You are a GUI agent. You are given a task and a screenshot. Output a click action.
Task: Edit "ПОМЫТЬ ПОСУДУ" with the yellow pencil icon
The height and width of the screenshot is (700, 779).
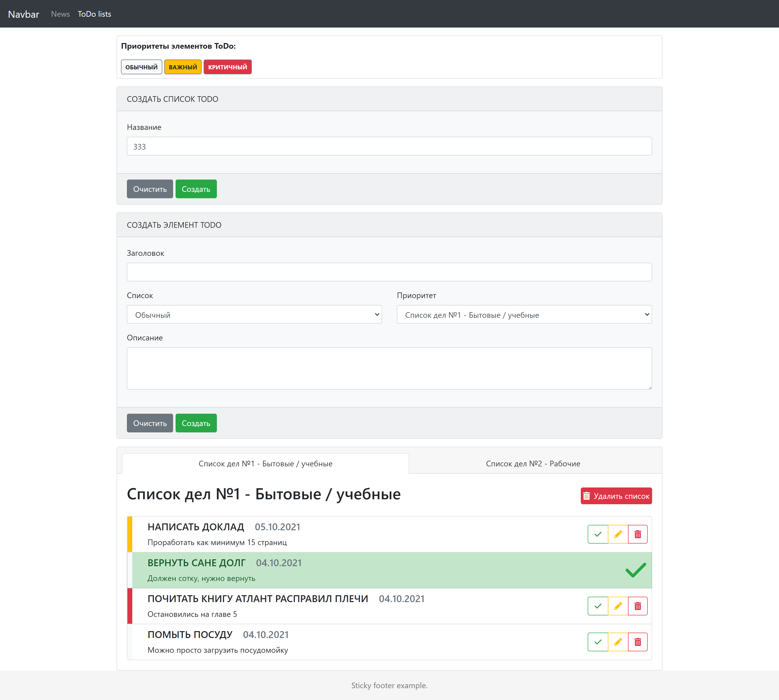[618, 641]
